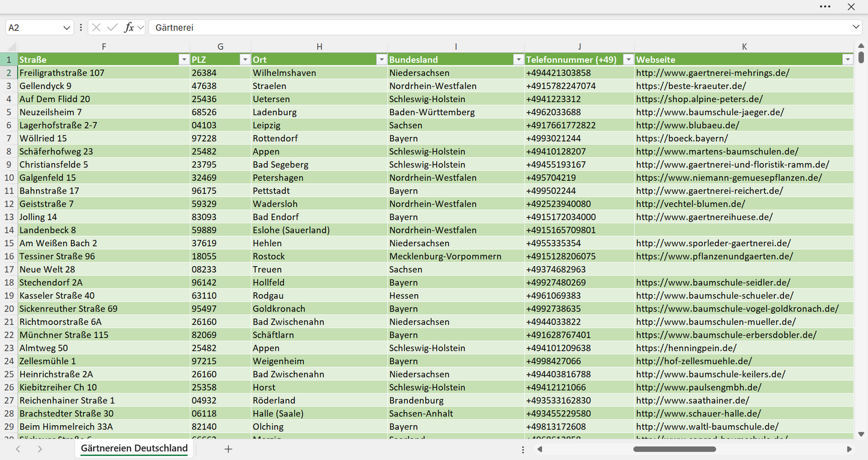The image size is (868, 460).
Task: Select column I header
Action: coord(456,46)
